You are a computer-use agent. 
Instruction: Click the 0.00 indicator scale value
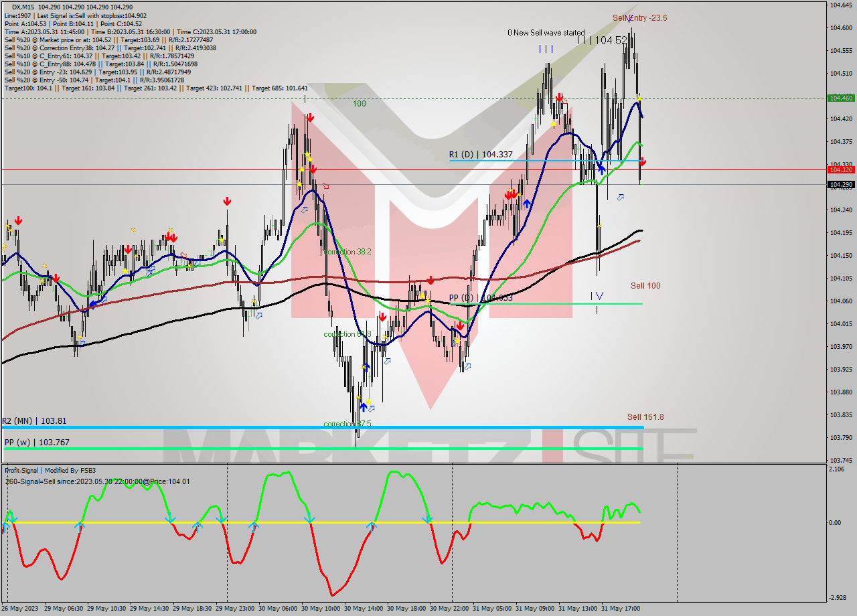836,522
